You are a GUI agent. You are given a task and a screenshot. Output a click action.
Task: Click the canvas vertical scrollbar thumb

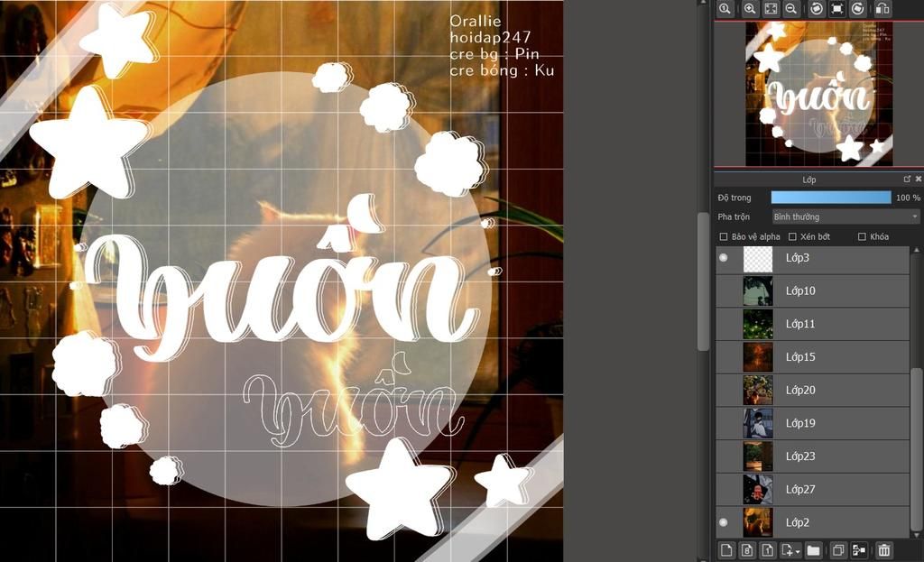pyautogui.click(x=702, y=281)
